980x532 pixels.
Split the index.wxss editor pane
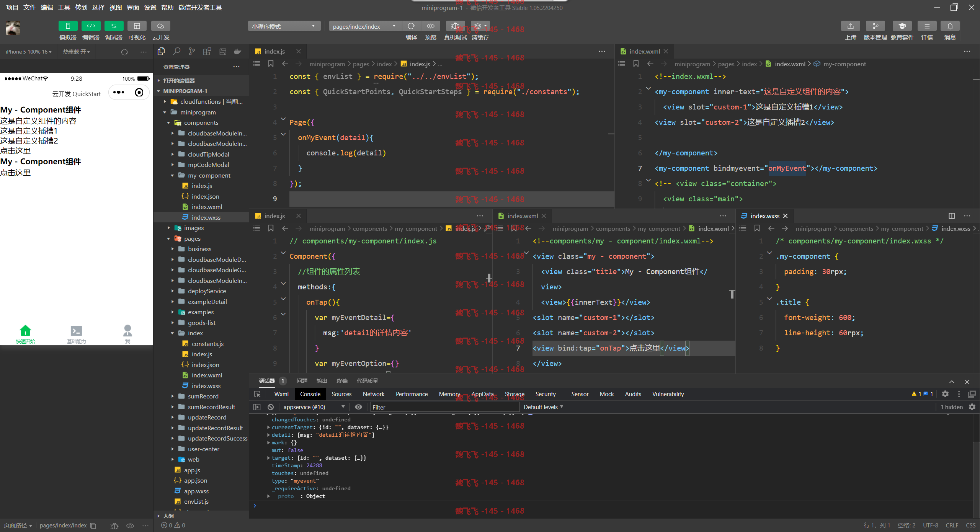click(952, 216)
